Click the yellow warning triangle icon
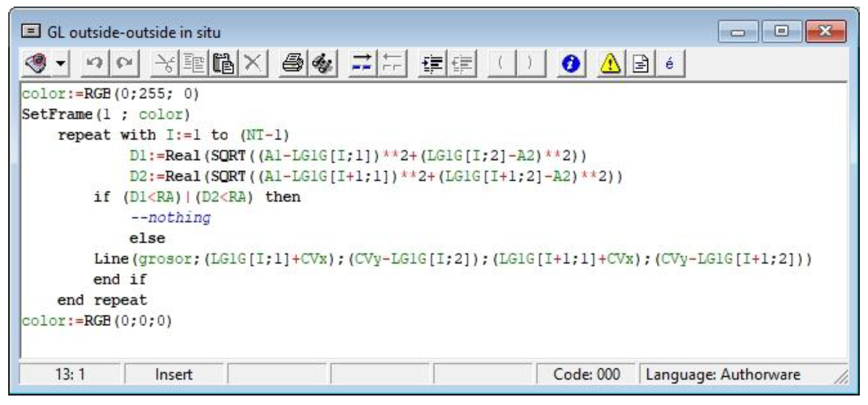Image resolution: width=868 pixels, height=405 pixels. (x=611, y=63)
